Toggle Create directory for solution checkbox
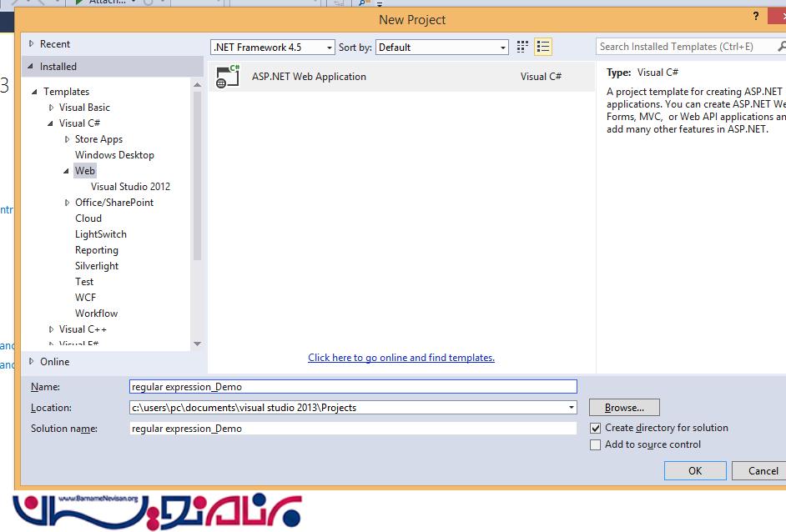Viewport: 786px width, 532px height. point(595,428)
